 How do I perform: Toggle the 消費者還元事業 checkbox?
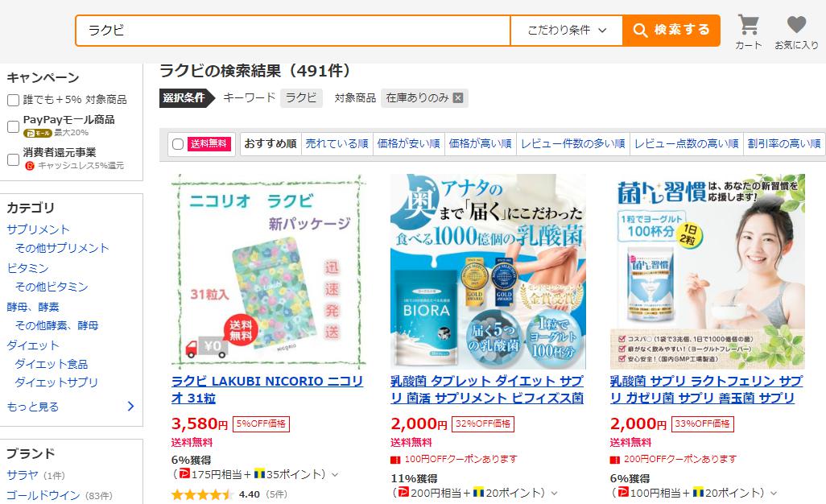(x=13, y=159)
